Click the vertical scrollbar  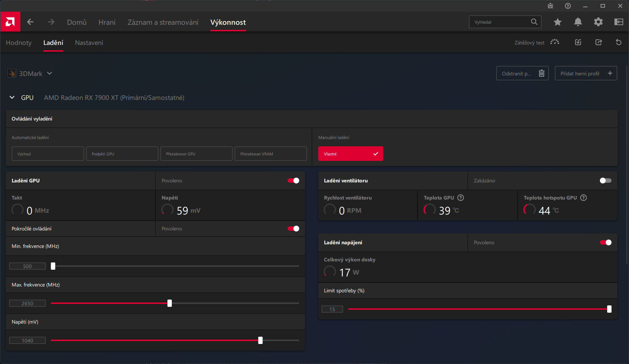point(626,165)
